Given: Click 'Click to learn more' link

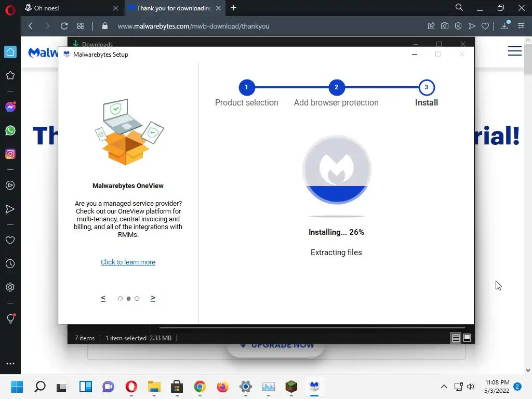Looking at the screenshot, I should (x=128, y=262).
